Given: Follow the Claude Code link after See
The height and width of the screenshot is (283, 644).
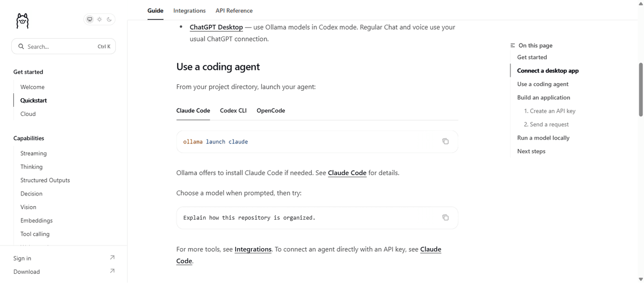Looking at the screenshot, I should (347, 173).
